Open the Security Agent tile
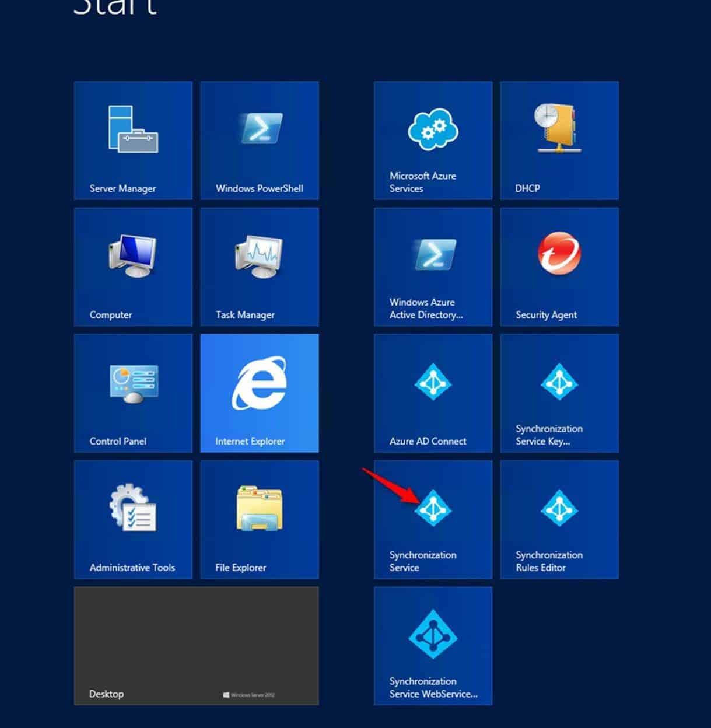Screen dimensions: 711x728 (x=559, y=267)
